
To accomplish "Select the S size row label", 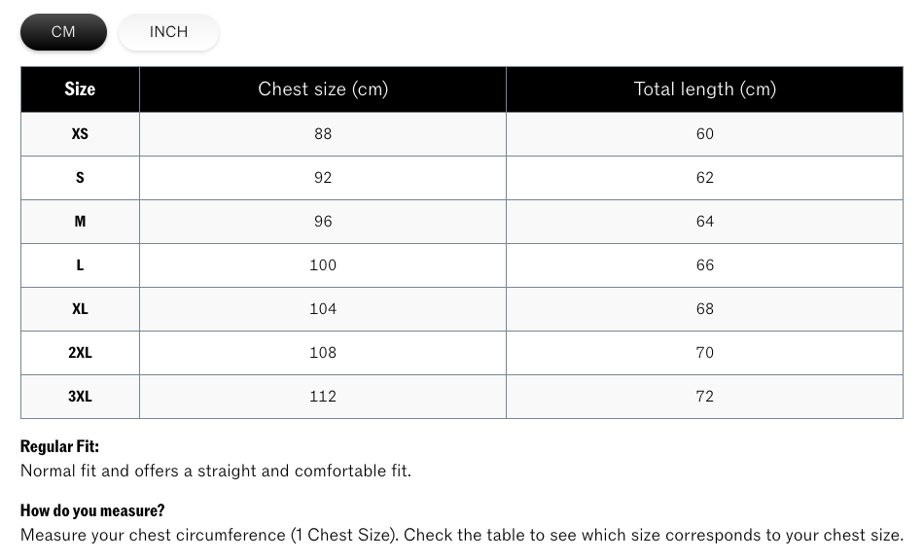I will [80, 178].
